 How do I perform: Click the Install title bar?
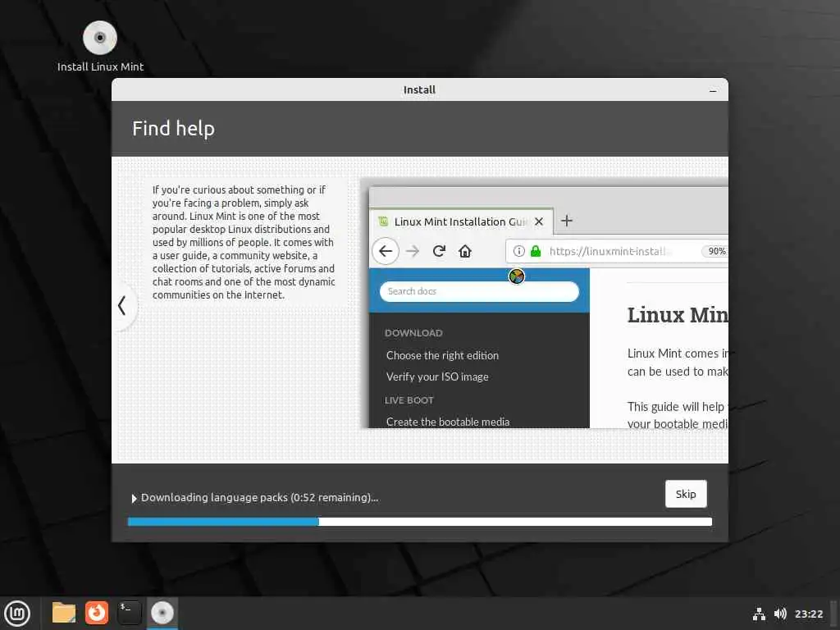419,89
